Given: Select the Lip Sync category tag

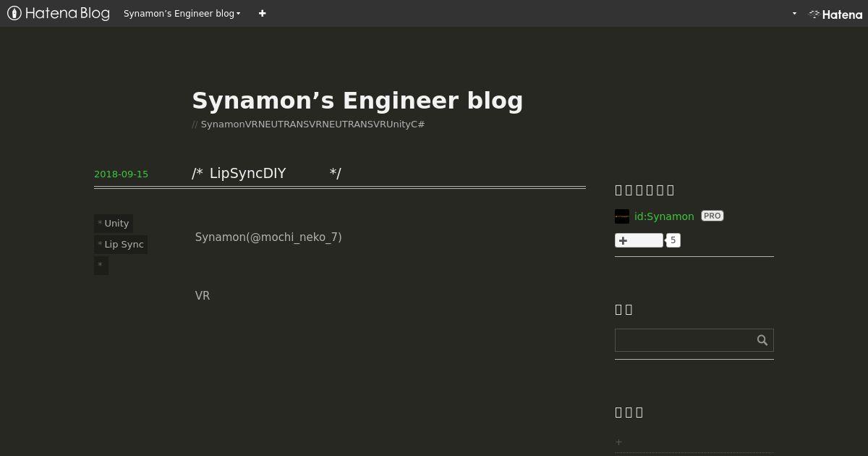Looking at the screenshot, I should [x=121, y=244].
